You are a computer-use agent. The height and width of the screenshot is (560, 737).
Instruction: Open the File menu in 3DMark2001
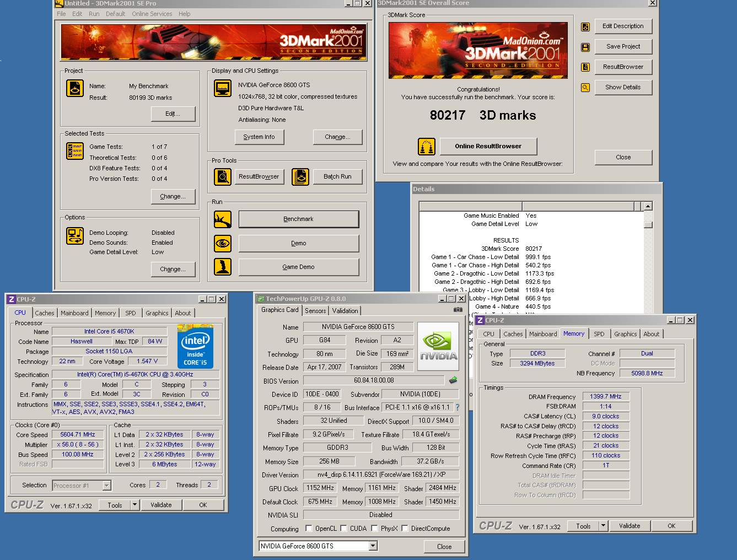pyautogui.click(x=61, y=14)
